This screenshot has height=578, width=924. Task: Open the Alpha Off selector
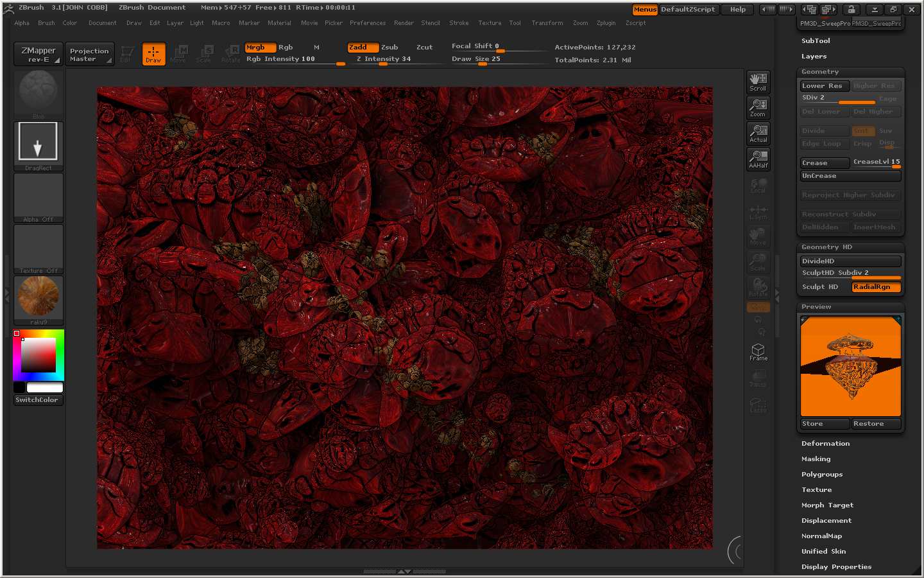38,198
